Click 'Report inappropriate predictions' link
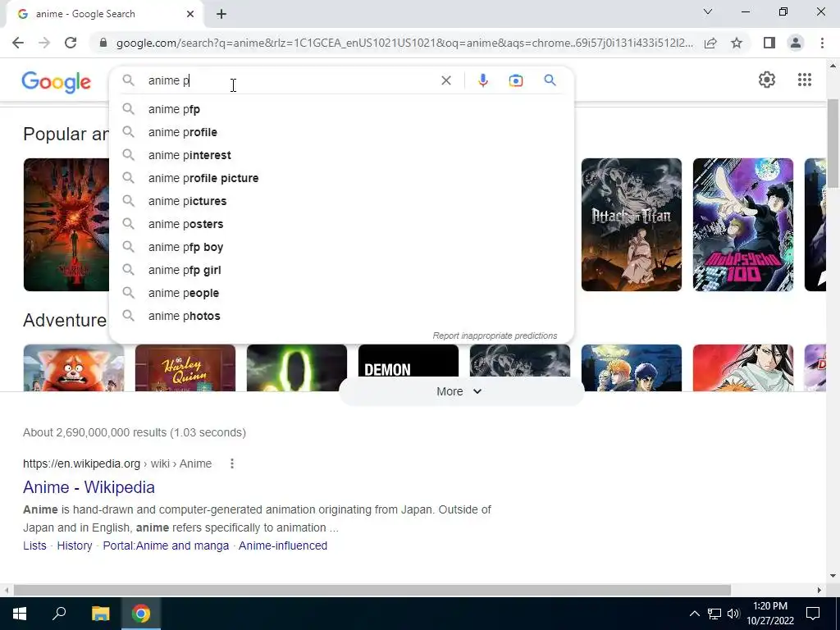 coord(495,336)
